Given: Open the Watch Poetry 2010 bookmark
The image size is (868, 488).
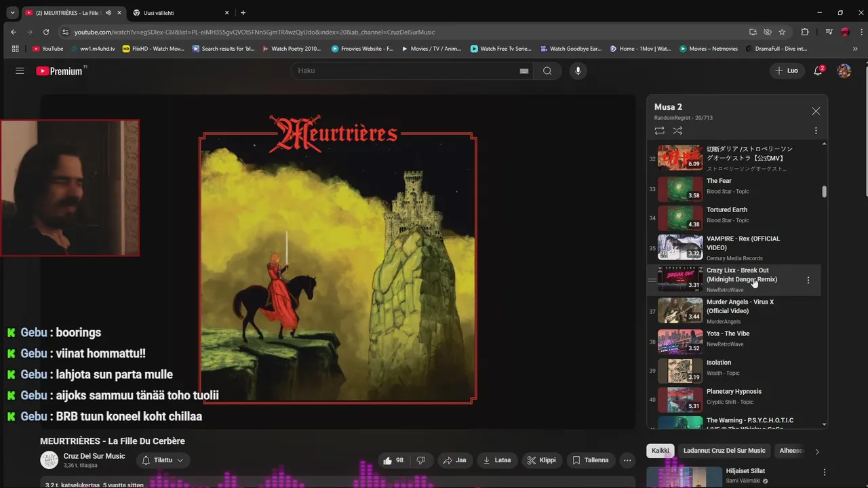Looking at the screenshot, I should tap(291, 49).
